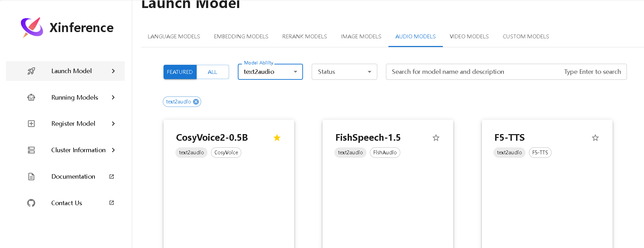Expand the Running Models chevron
Screen dimensions: 644x248
pos(113,98)
